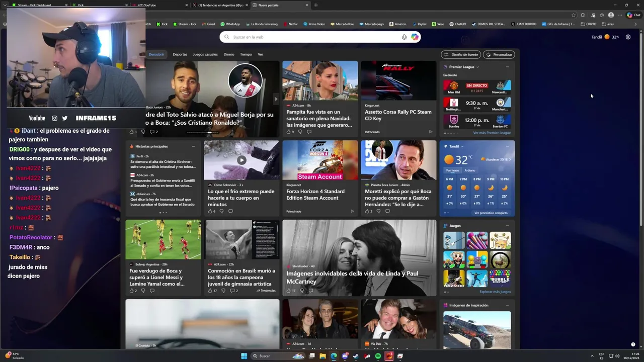The width and height of the screenshot is (644, 362).
Task: Select the Dinero tab
Action: [x=229, y=54]
